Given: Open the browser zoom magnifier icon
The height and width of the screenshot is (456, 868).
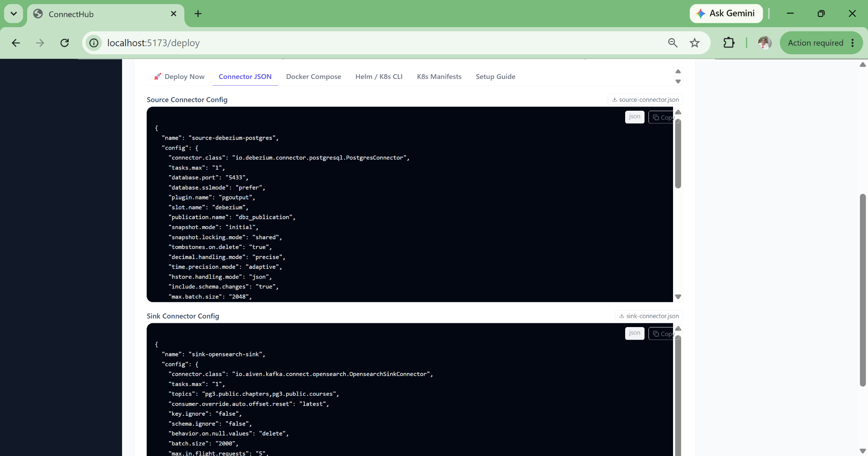Looking at the screenshot, I should click(673, 43).
